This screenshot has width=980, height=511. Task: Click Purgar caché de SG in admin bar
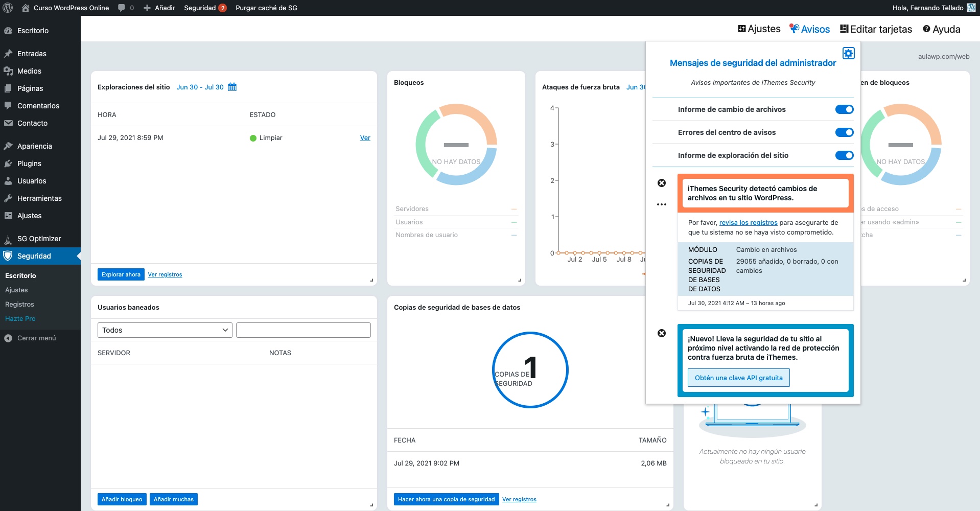[266, 8]
